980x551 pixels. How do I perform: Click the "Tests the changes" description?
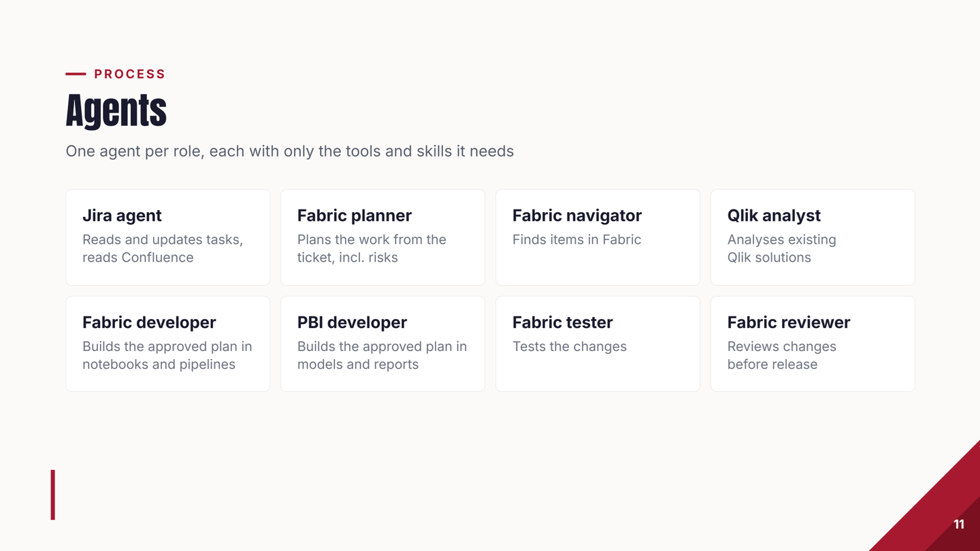point(570,346)
